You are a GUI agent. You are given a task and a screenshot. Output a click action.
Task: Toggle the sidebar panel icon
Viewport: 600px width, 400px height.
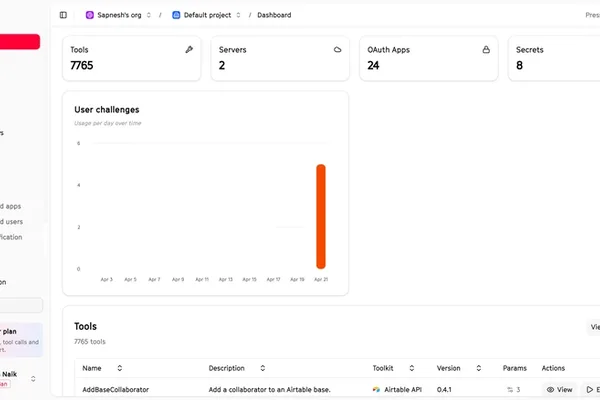coord(63,15)
